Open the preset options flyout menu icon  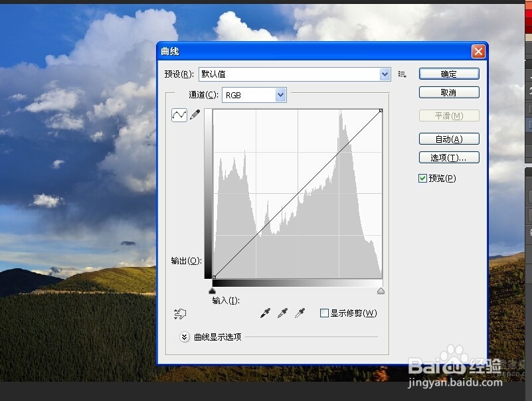[x=402, y=74]
